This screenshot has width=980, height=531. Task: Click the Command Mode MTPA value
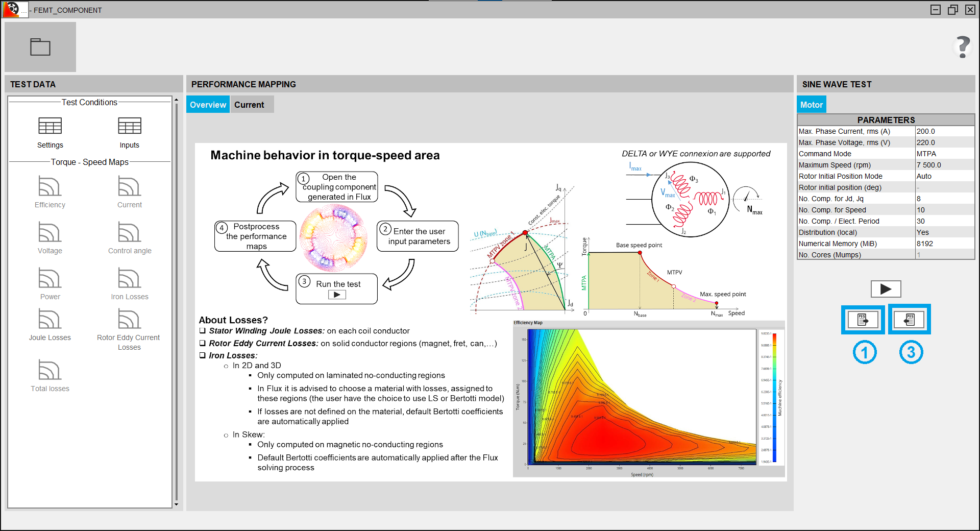[944, 154]
